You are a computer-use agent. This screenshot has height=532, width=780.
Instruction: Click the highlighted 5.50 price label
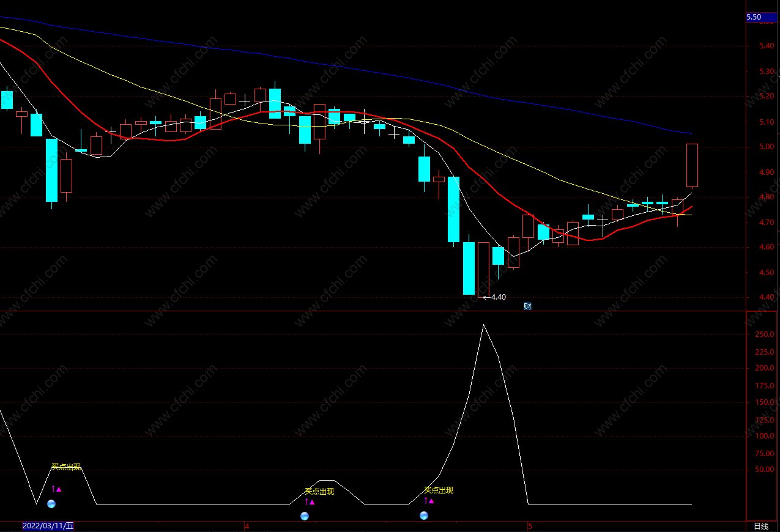point(762,17)
